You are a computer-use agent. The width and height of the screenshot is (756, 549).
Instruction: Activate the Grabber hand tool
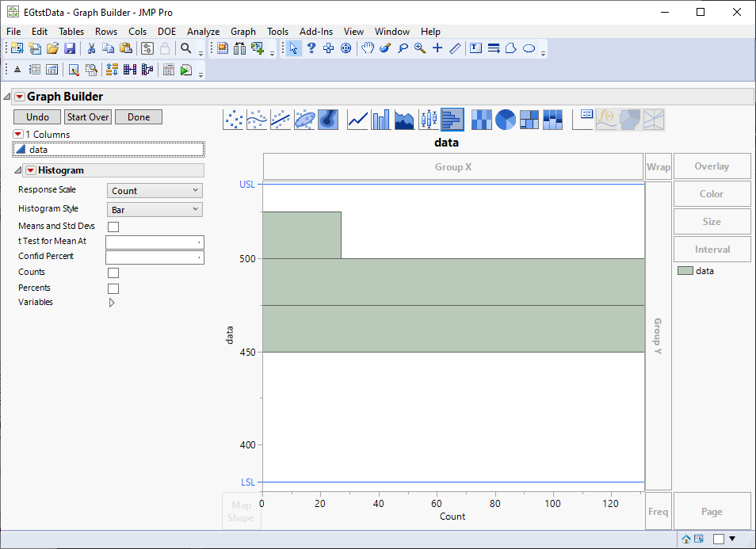(x=368, y=48)
